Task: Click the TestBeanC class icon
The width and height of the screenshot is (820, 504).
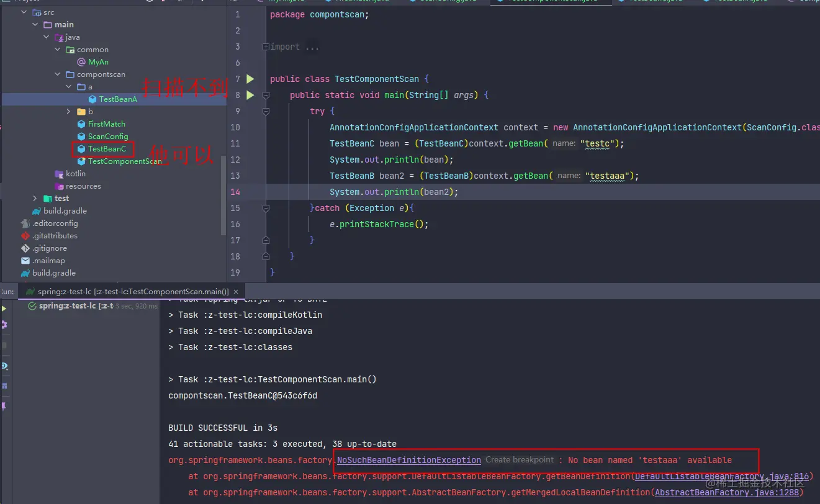Action: coord(81,149)
